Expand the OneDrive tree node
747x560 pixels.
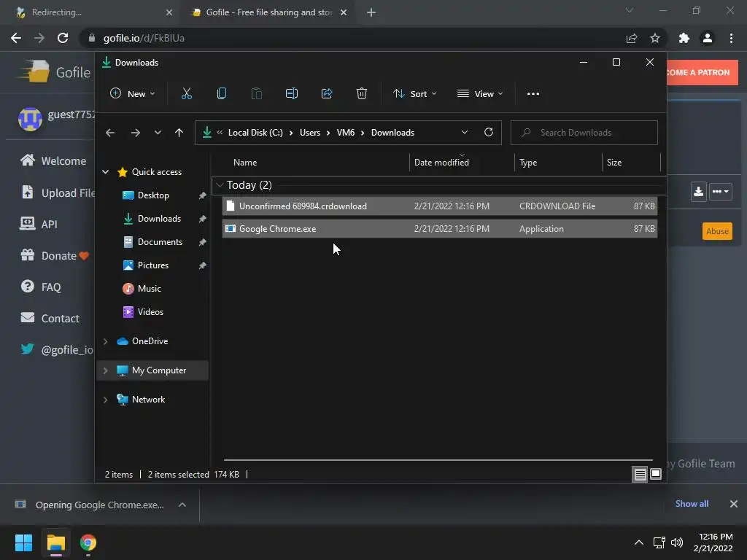pos(105,341)
